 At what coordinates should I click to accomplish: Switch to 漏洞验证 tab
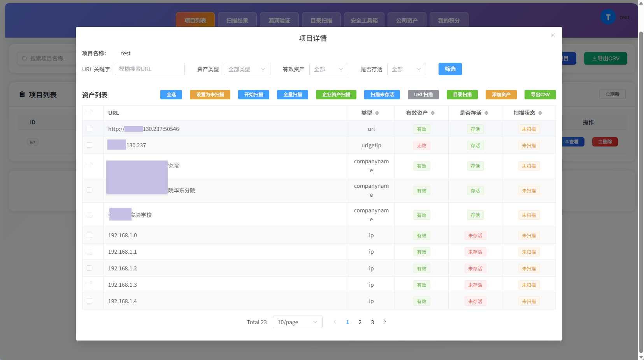click(x=279, y=20)
